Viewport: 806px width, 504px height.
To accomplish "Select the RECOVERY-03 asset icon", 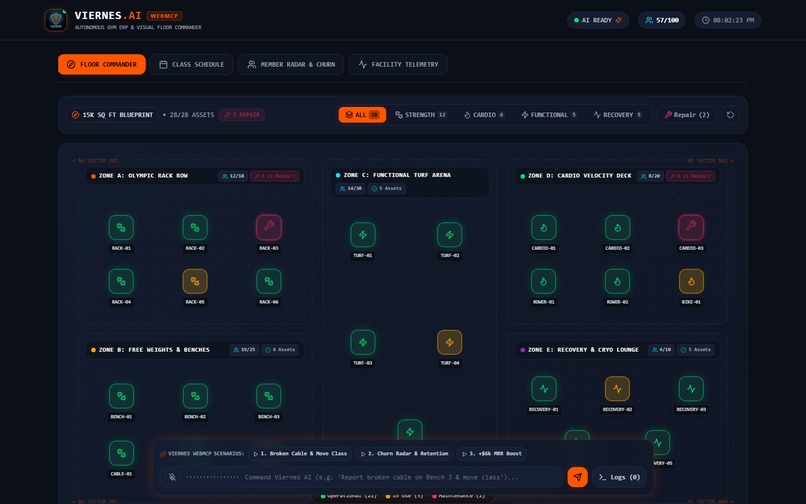I will 691,389.
